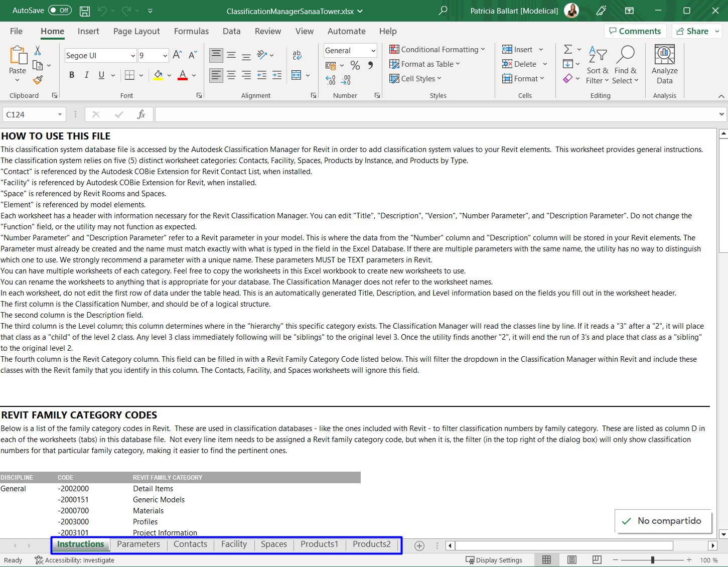Open the font name dropdown Segoe UI
Screen dimensions: 728x567
tap(133, 55)
